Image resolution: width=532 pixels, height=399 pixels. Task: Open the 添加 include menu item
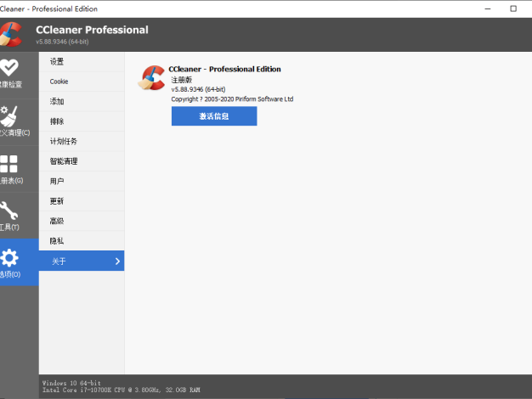[x=82, y=101]
